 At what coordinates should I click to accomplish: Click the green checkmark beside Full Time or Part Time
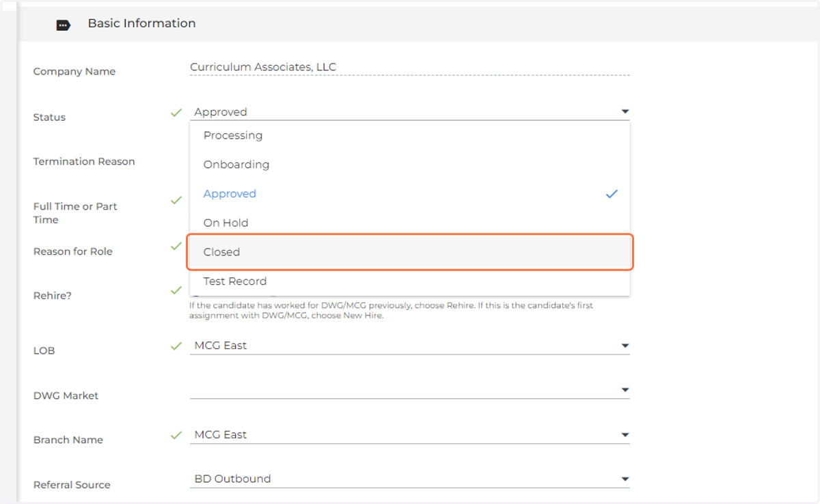coord(176,201)
